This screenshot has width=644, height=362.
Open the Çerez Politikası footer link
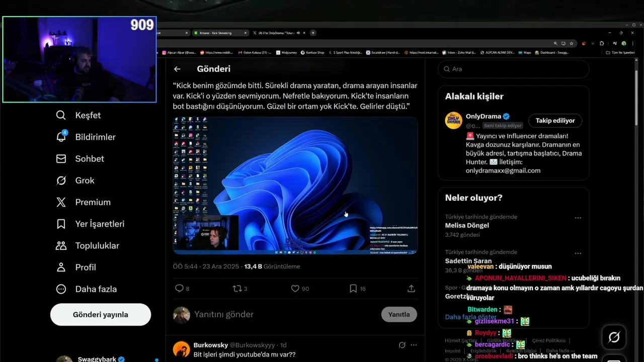548,340
